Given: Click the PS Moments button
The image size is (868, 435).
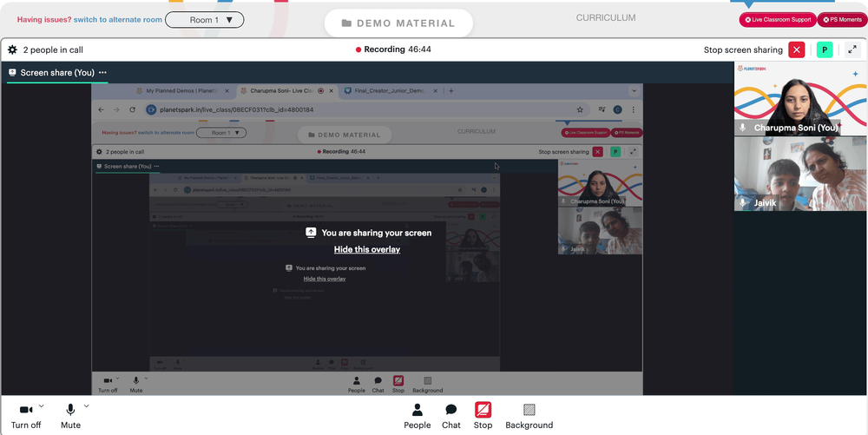Looking at the screenshot, I should (x=842, y=19).
